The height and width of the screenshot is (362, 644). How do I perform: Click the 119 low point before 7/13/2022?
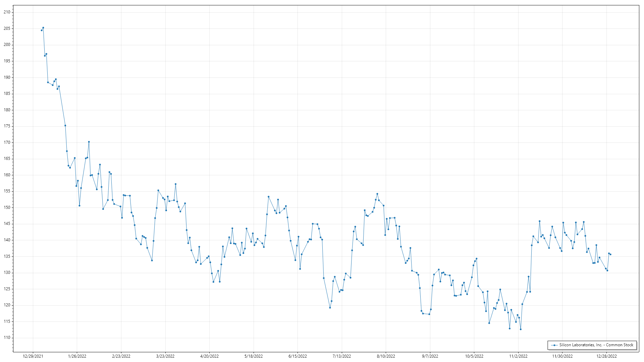click(x=330, y=308)
